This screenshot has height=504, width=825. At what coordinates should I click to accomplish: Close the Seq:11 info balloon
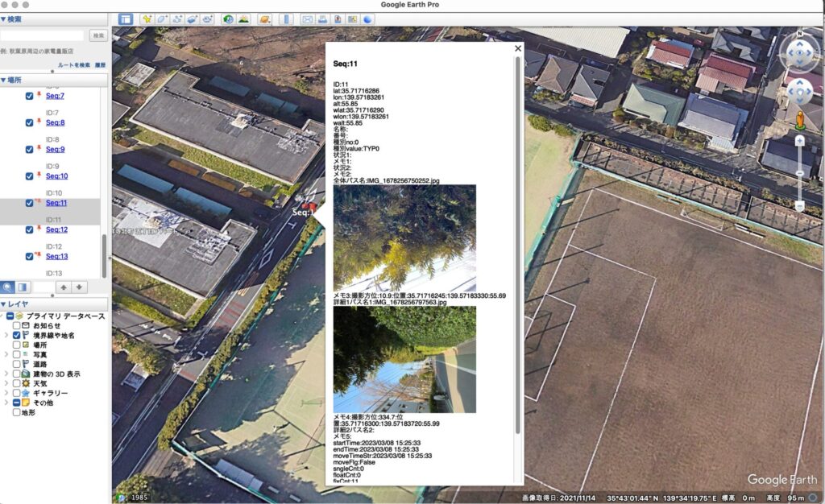coord(518,48)
